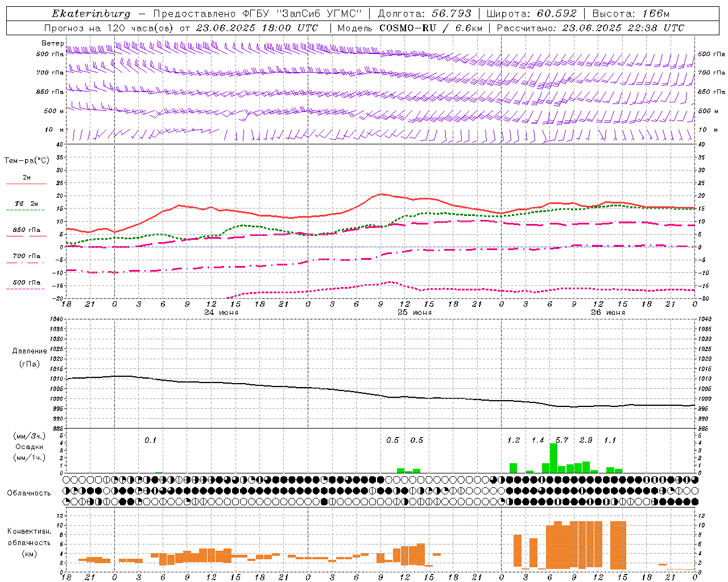Click the 'Давление' pressure panel label
This screenshot has width=728, height=582.
(x=30, y=351)
